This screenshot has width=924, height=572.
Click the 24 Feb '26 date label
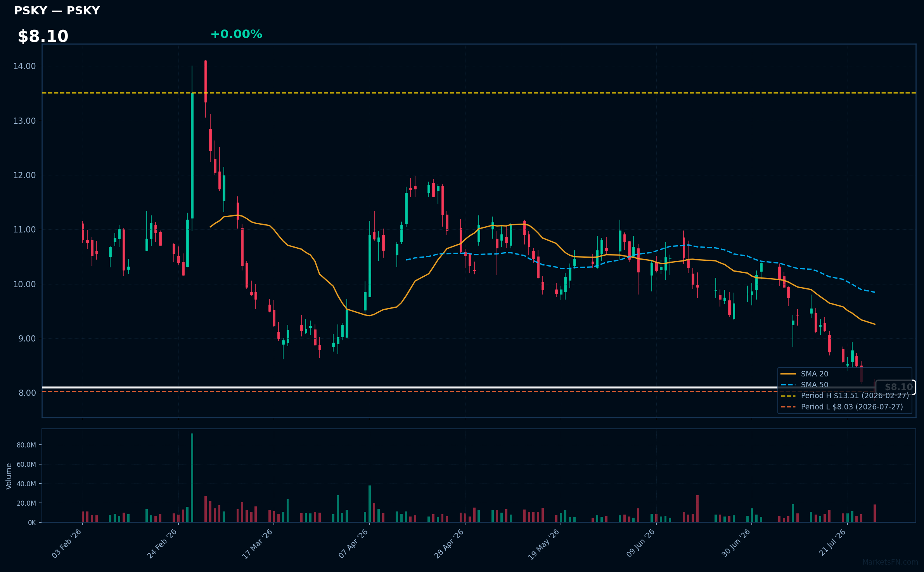[x=162, y=543]
